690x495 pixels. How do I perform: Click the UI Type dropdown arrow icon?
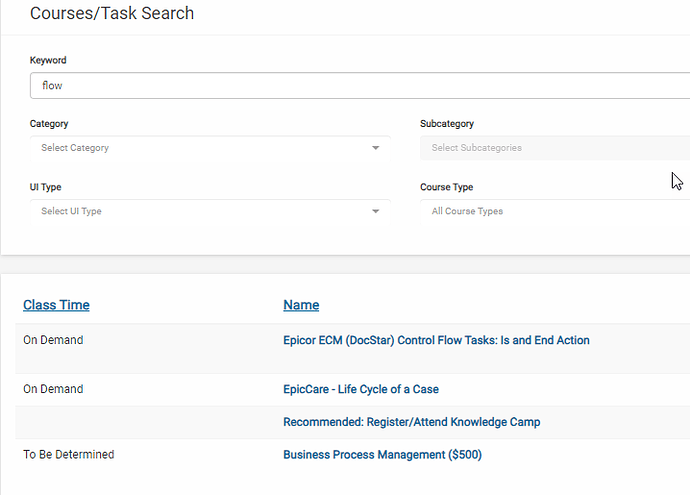tap(375, 211)
